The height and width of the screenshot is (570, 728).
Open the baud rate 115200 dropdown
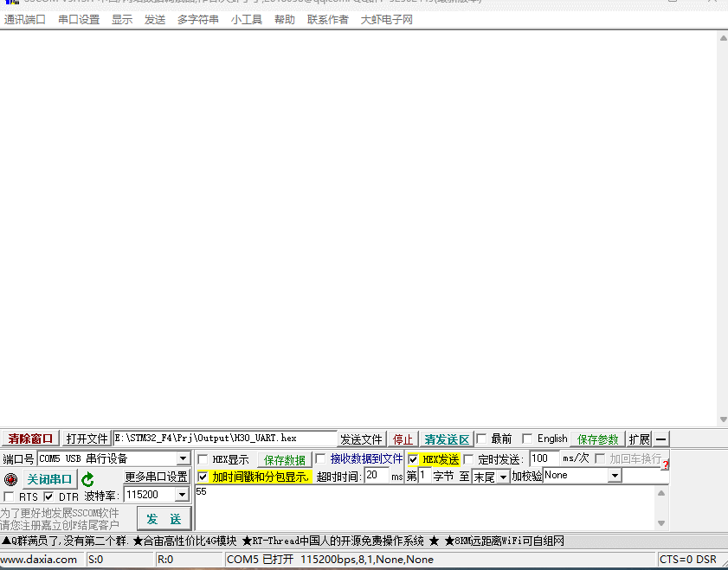[182, 495]
